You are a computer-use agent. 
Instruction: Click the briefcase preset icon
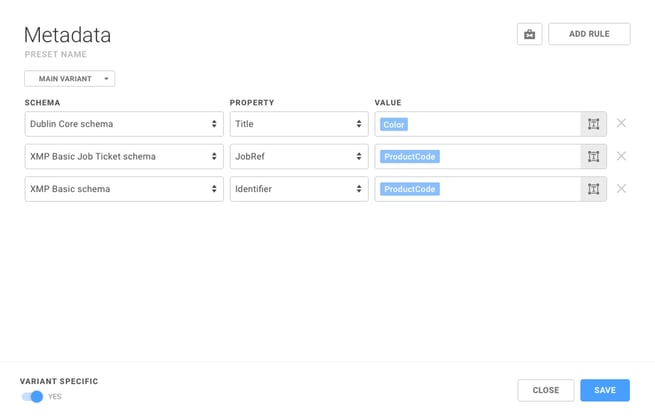529,34
